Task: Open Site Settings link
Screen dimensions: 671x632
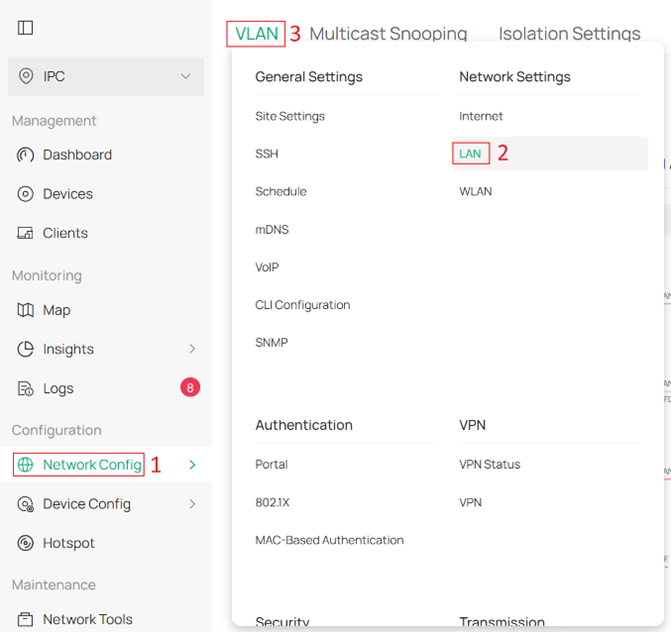Action: (x=290, y=116)
